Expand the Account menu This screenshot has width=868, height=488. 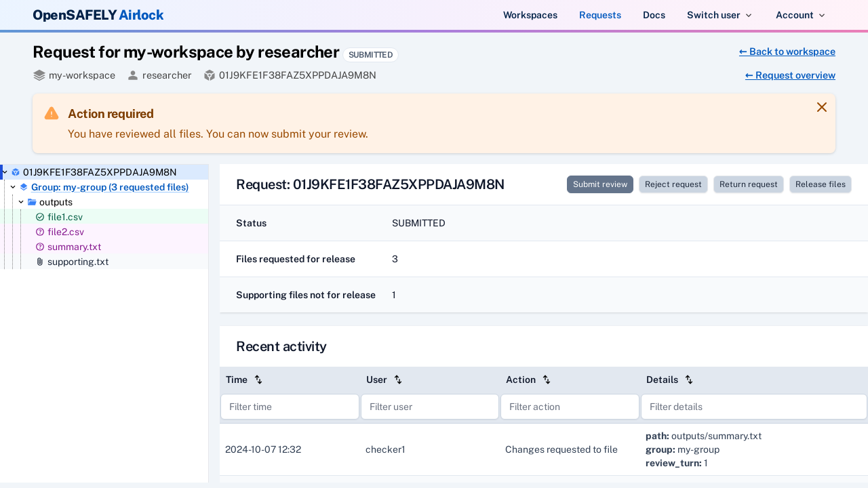click(x=800, y=15)
